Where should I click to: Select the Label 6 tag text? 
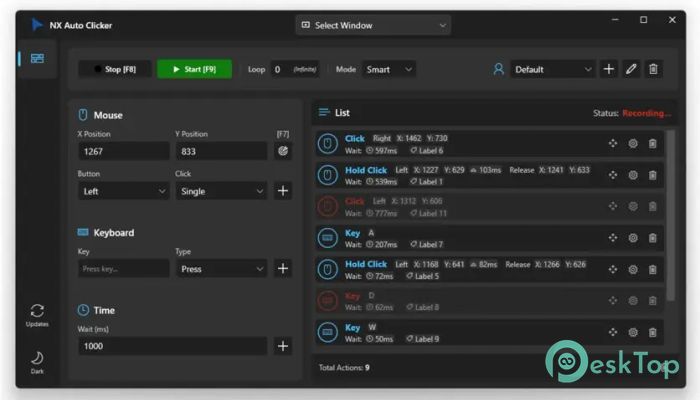point(427,151)
